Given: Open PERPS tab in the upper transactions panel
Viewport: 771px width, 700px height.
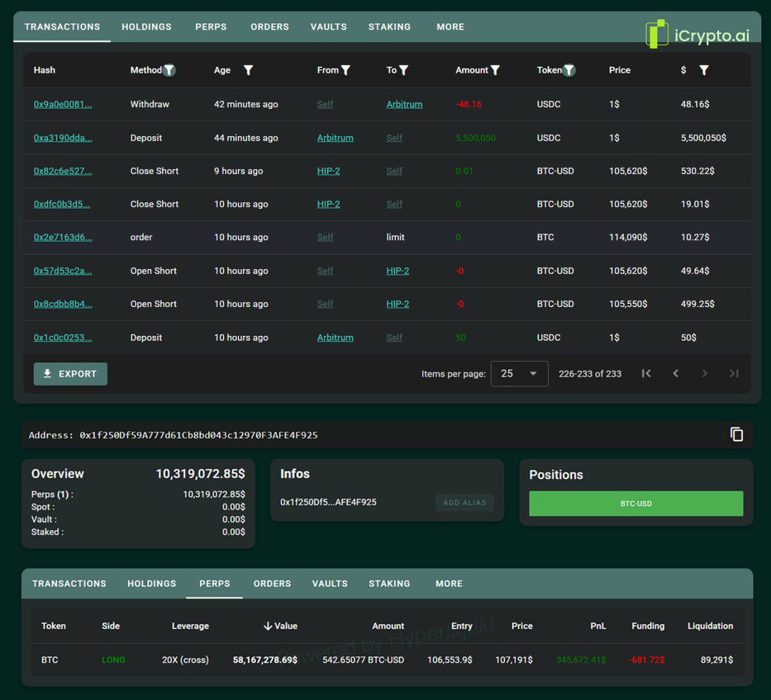Looking at the screenshot, I should point(211,27).
